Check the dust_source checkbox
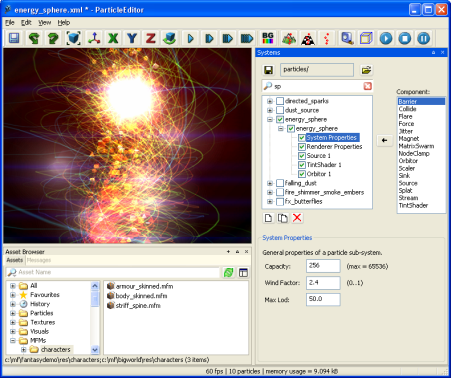451x378 pixels. [x=280, y=110]
